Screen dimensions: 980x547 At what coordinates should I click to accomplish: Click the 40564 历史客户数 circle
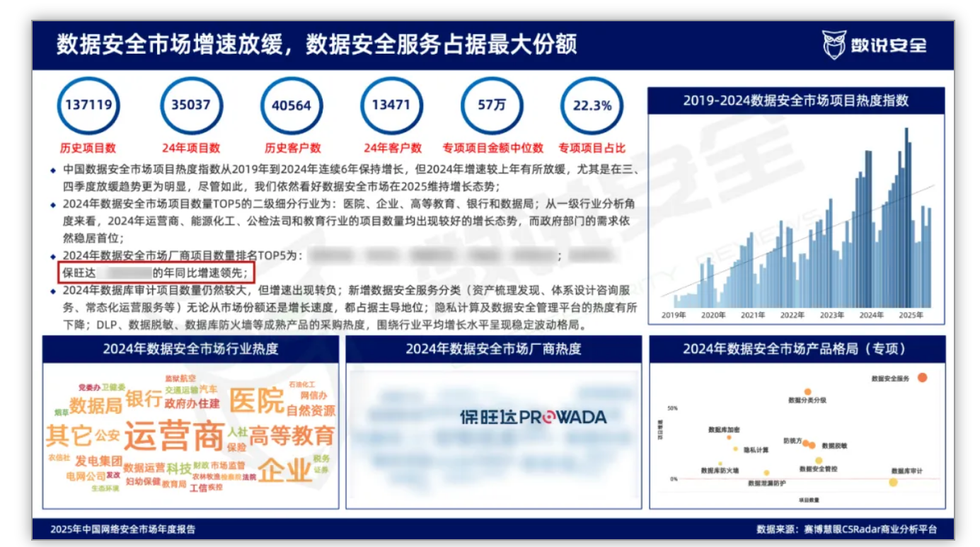coord(292,105)
